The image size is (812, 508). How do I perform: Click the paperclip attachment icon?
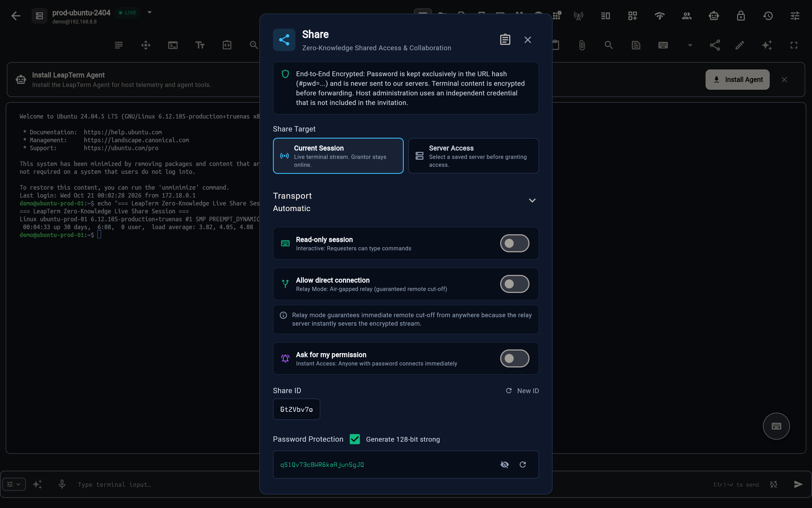582,45
